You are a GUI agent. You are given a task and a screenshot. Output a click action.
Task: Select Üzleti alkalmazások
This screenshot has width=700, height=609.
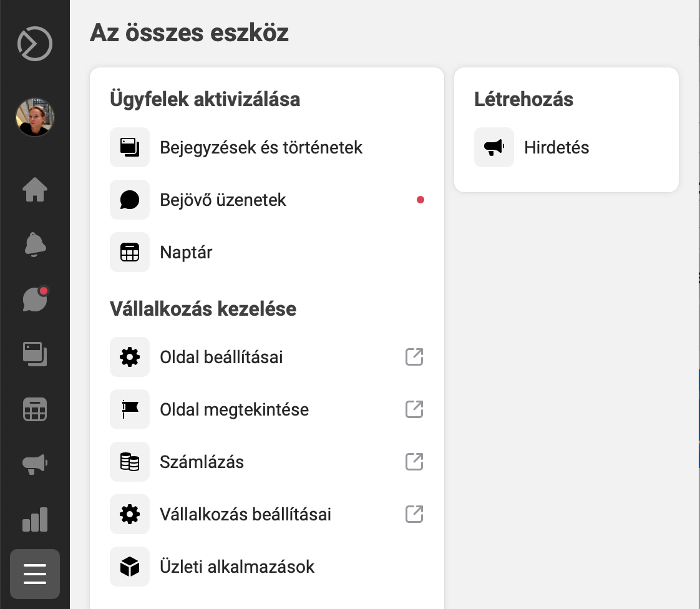coord(237,567)
